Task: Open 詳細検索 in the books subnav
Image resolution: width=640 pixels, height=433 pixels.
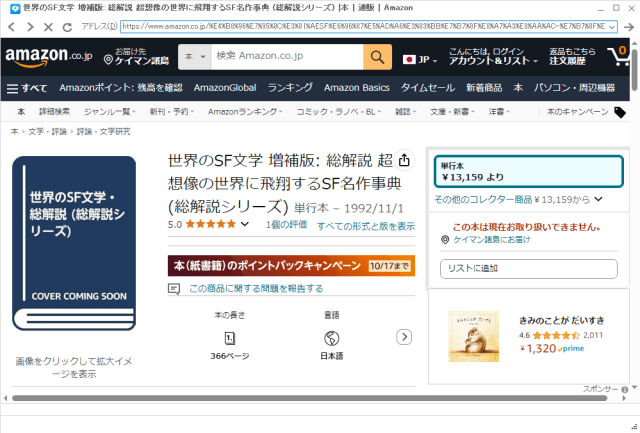Action: pyautogui.click(x=54, y=112)
